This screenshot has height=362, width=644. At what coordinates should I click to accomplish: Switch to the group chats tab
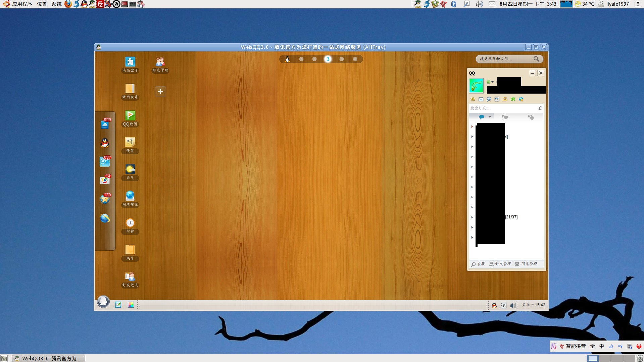[x=505, y=117]
